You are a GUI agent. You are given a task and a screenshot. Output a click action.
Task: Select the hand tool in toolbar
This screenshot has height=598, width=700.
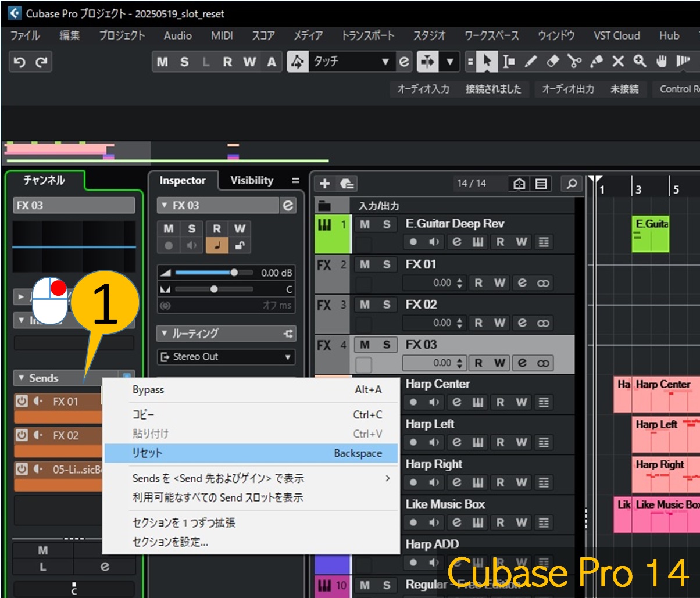[662, 62]
